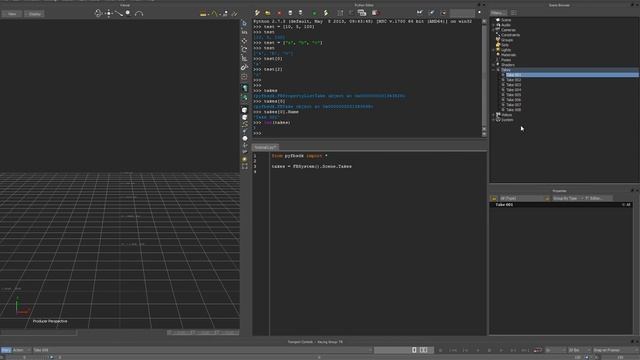Click the input field in Python Editor toolbar
This screenshot has width=640, height=360.
point(462,13)
